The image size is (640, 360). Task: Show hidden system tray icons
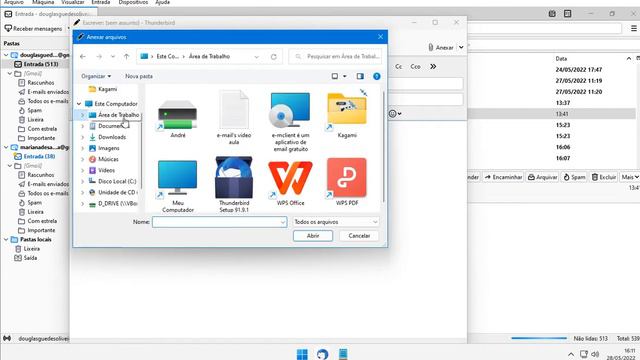tap(571, 354)
